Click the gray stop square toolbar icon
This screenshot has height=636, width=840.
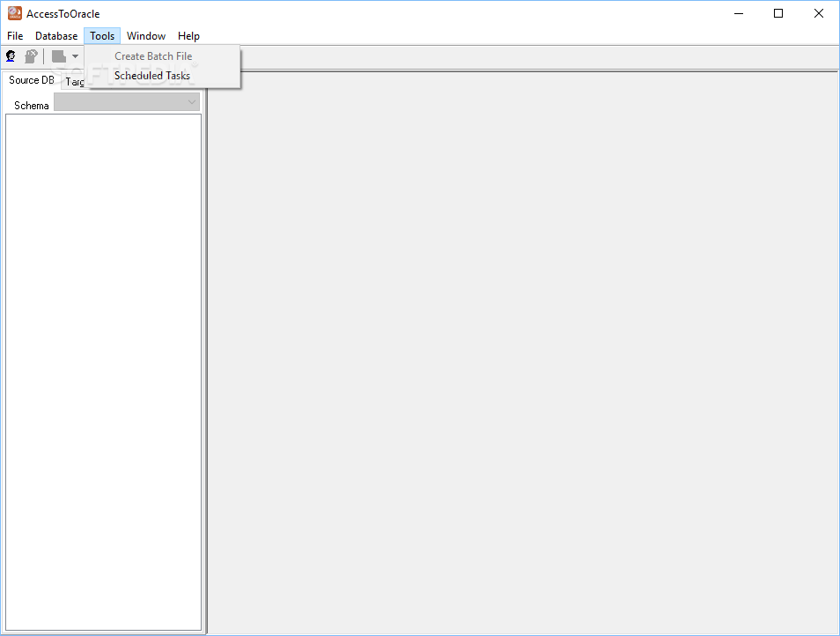58,55
